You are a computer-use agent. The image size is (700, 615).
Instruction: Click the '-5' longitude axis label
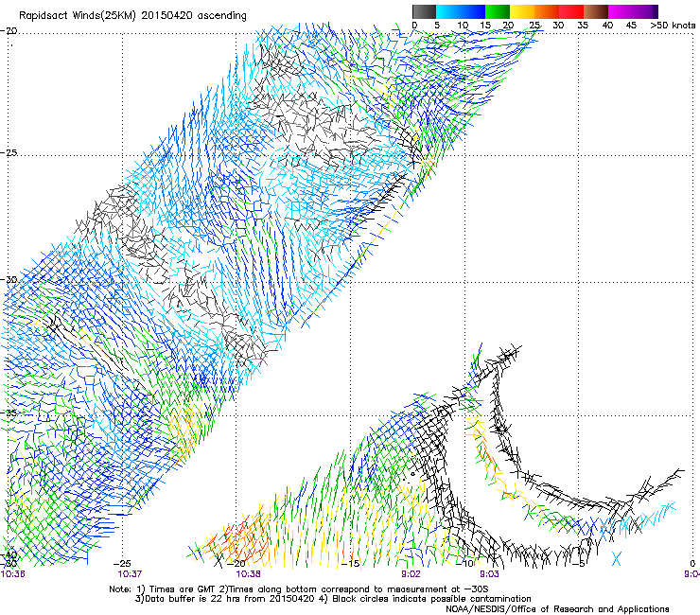click(x=579, y=564)
